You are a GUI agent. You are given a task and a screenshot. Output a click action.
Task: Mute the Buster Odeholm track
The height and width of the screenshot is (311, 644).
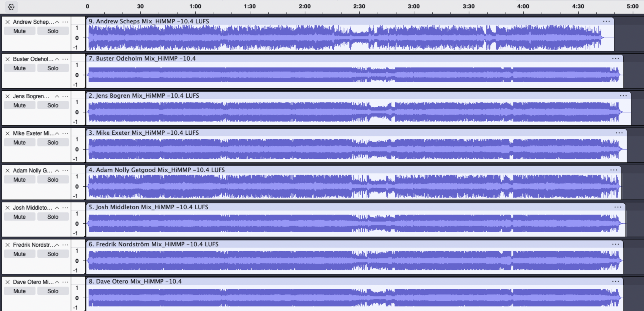(x=19, y=68)
